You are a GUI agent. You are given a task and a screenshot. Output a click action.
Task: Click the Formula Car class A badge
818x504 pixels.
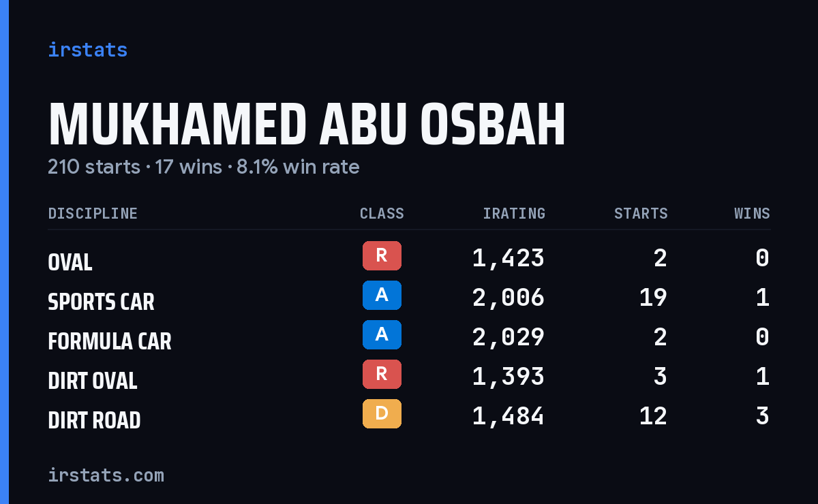point(382,334)
